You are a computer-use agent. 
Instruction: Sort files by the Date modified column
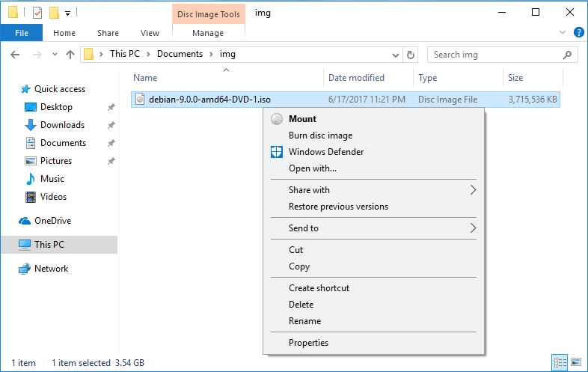tap(356, 78)
